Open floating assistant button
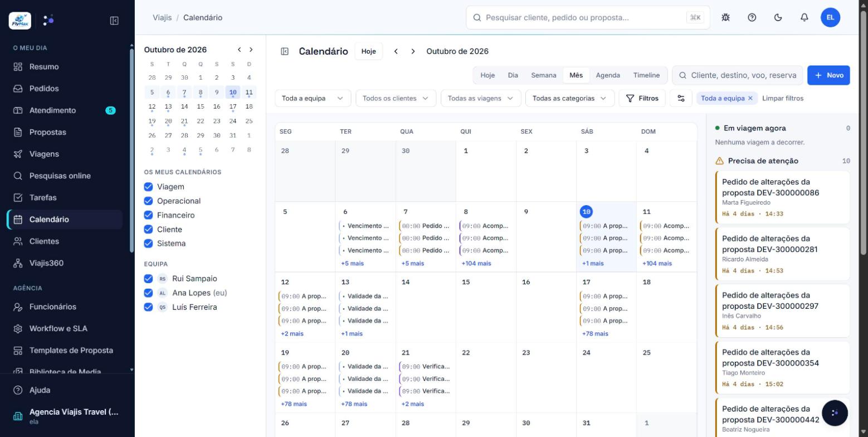868x437 pixels. (x=834, y=413)
